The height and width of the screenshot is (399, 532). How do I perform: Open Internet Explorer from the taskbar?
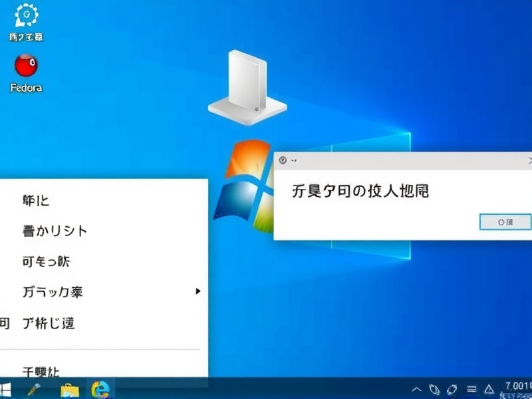pyautogui.click(x=101, y=389)
